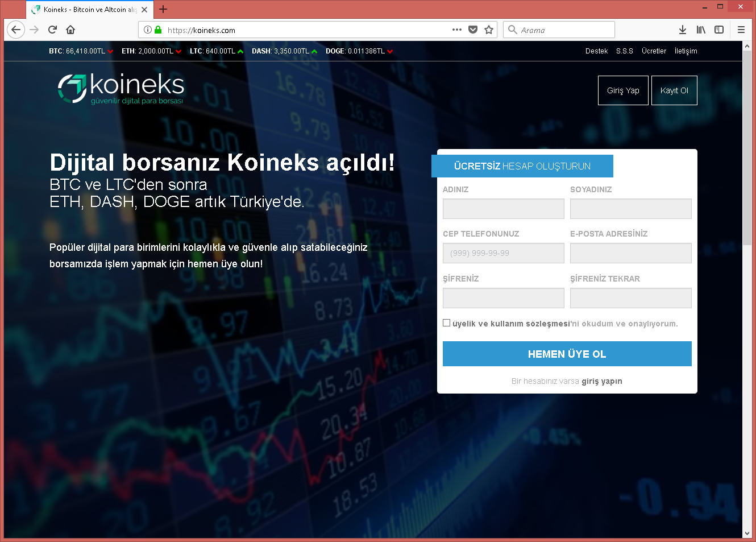Select the Koineks browser tab
The width and height of the screenshot is (756, 542).
tap(89, 10)
